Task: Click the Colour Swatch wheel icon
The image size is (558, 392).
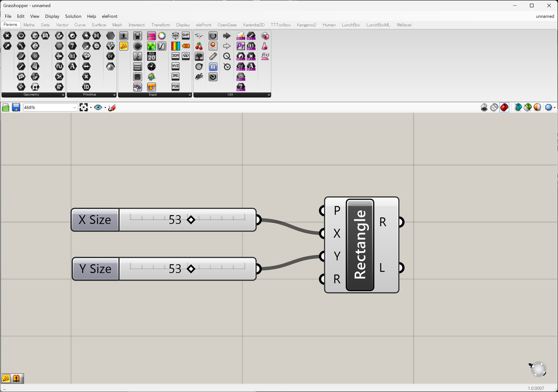Action: (x=162, y=36)
